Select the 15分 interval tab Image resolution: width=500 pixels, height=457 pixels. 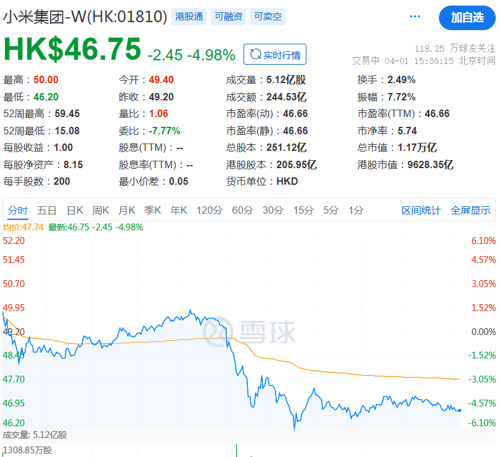point(304,210)
